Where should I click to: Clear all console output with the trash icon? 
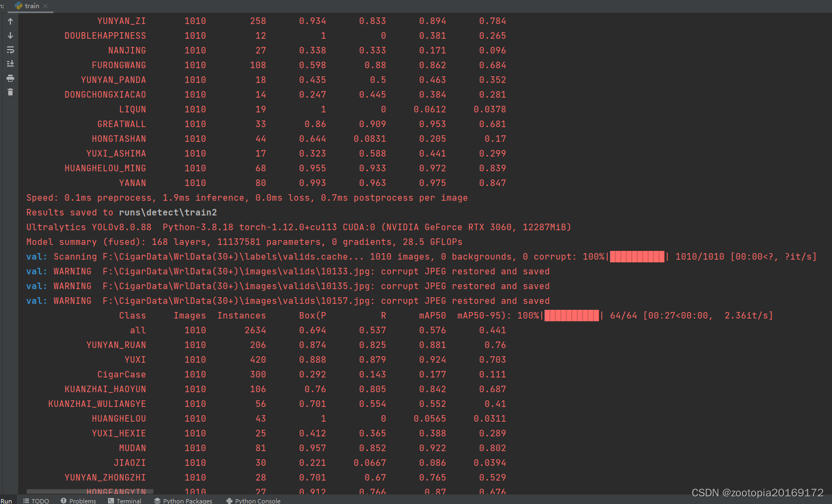(x=10, y=92)
